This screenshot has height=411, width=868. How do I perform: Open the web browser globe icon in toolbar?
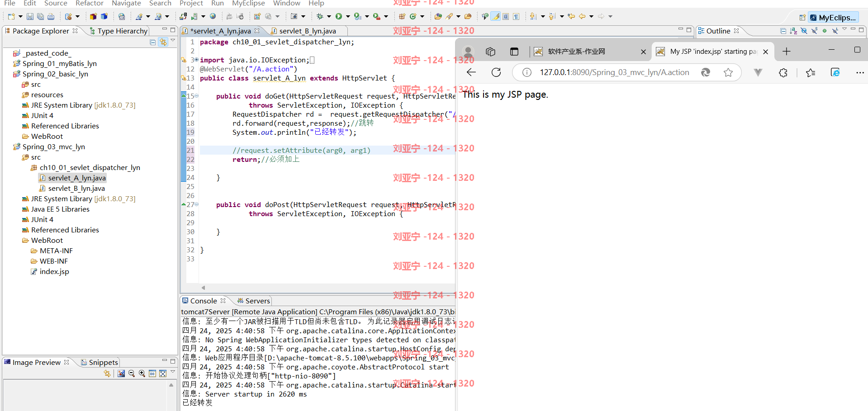point(213,17)
